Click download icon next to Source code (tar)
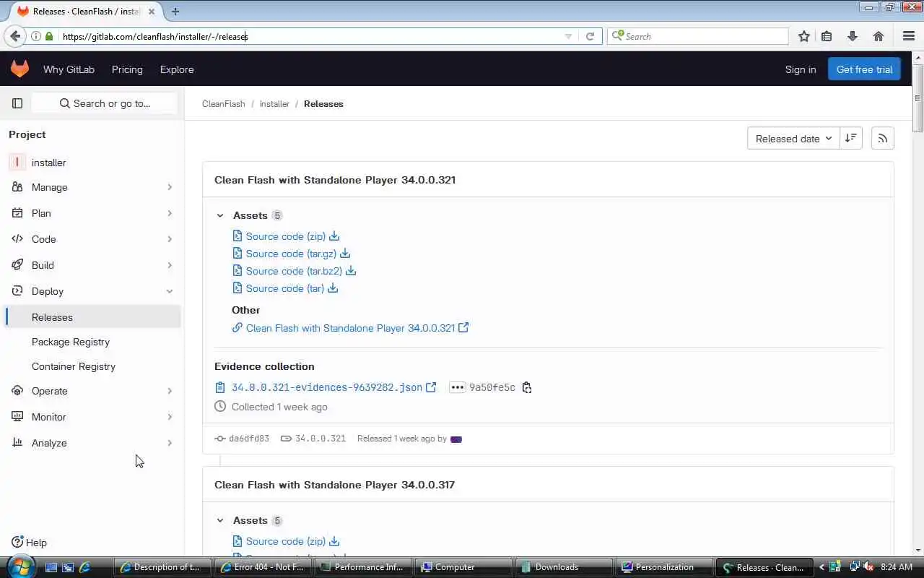Screen dimensions: 924x578 pos(333,288)
